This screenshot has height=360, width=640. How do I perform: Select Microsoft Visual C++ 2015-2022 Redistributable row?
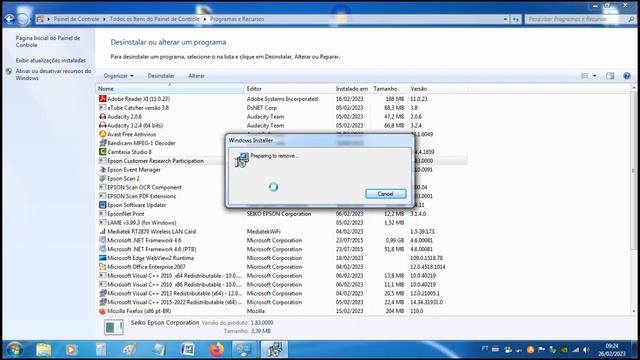point(282,302)
